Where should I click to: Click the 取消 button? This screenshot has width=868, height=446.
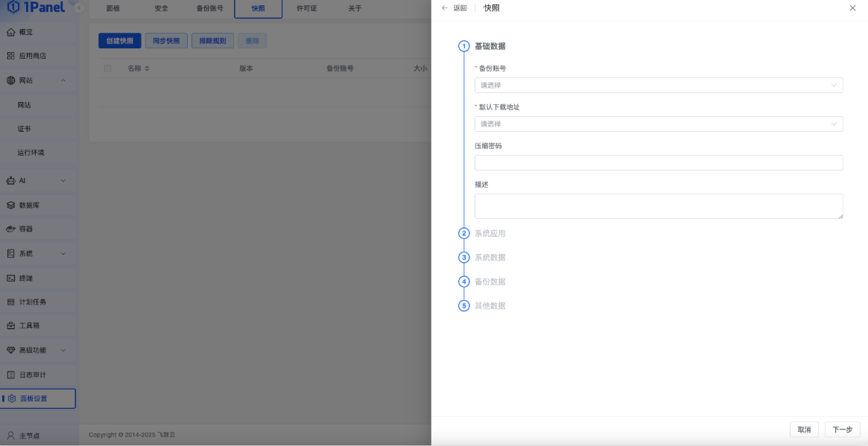coord(804,430)
